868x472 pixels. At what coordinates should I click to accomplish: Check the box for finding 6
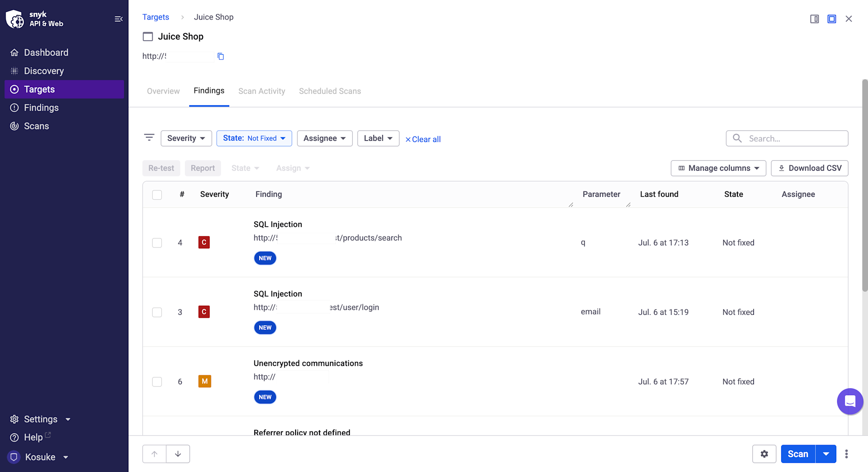157,382
